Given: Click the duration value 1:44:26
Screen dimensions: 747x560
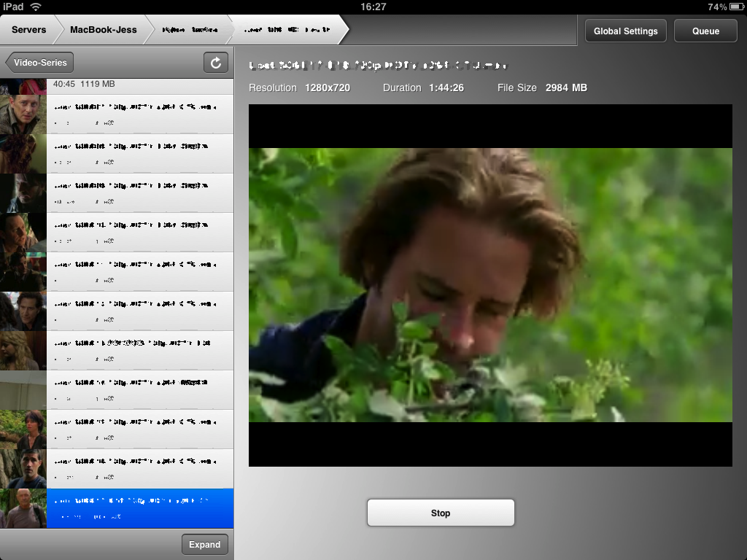Looking at the screenshot, I should point(446,87).
